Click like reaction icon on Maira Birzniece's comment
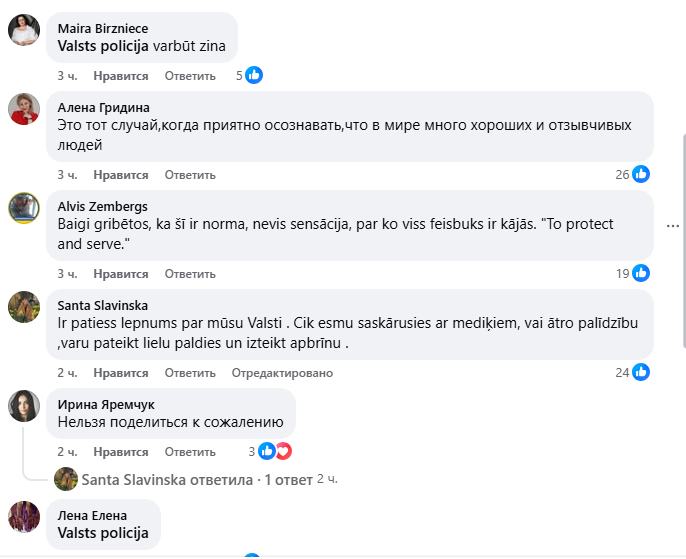The height and width of the screenshot is (559, 686). click(255, 75)
